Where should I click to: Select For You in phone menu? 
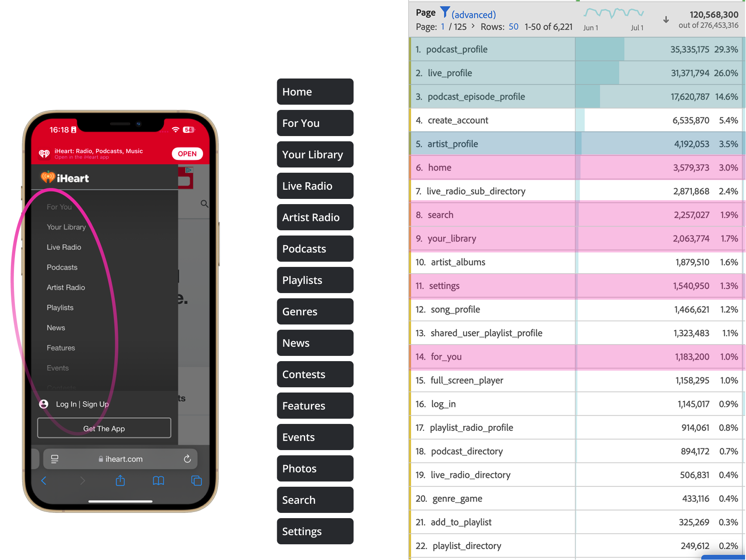click(x=59, y=207)
